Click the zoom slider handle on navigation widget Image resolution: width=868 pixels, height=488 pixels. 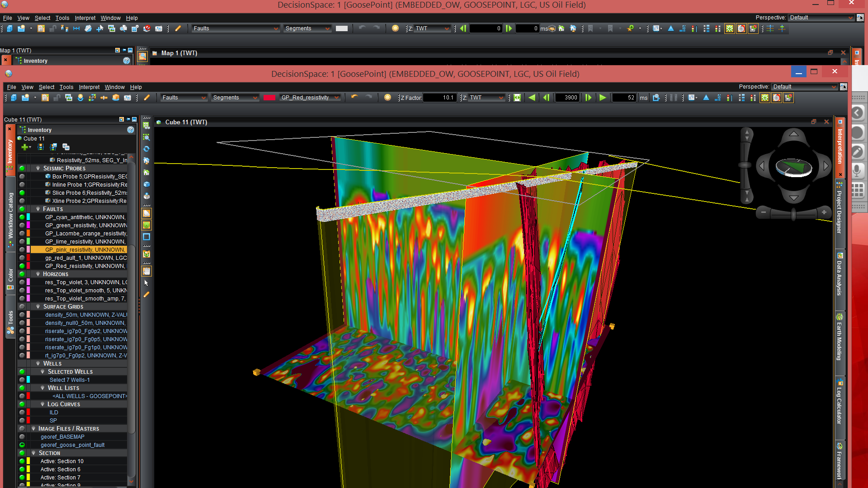(x=793, y=214)
